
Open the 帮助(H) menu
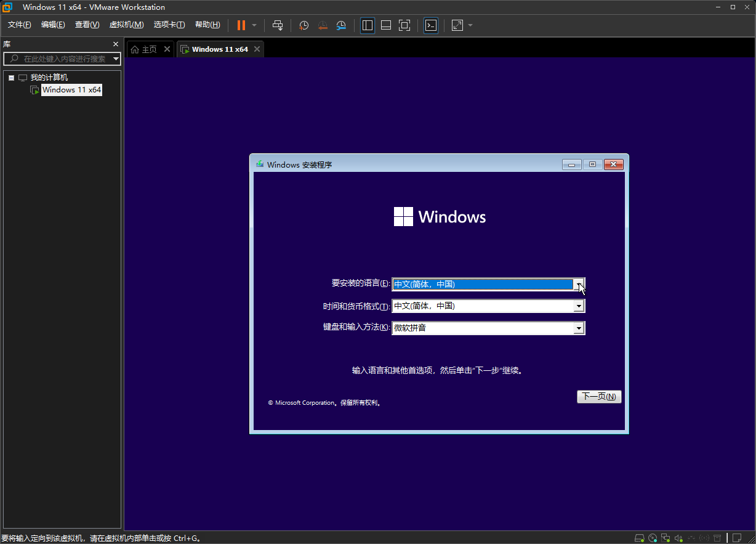coord(207,25)
